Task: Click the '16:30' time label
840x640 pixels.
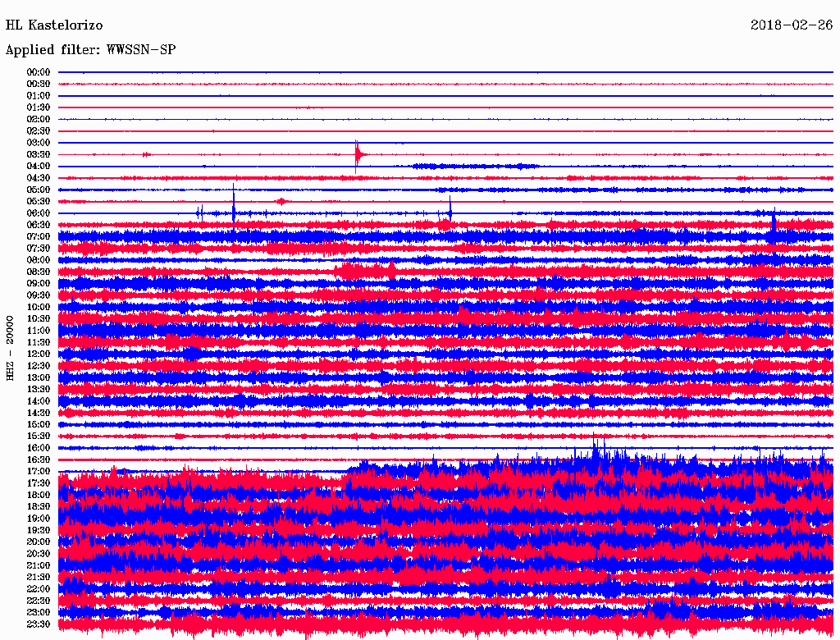Action: tap(38, 460)
